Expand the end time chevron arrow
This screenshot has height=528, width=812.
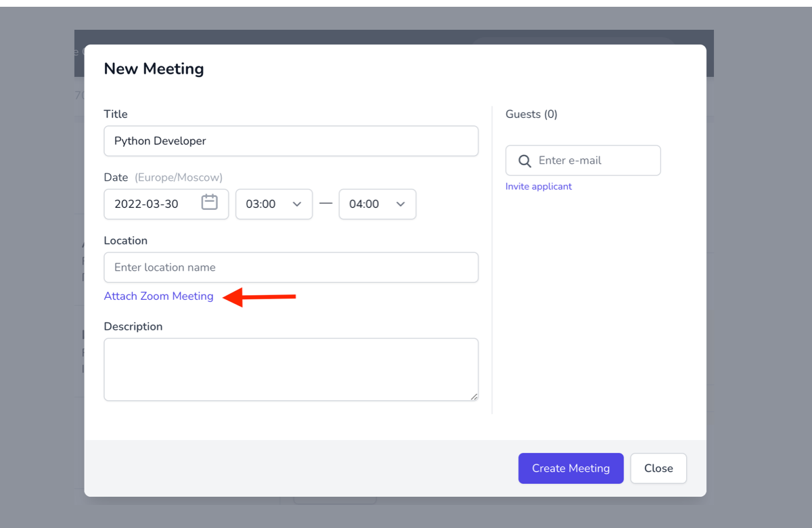pyautogui.click(x=400, y=204)
